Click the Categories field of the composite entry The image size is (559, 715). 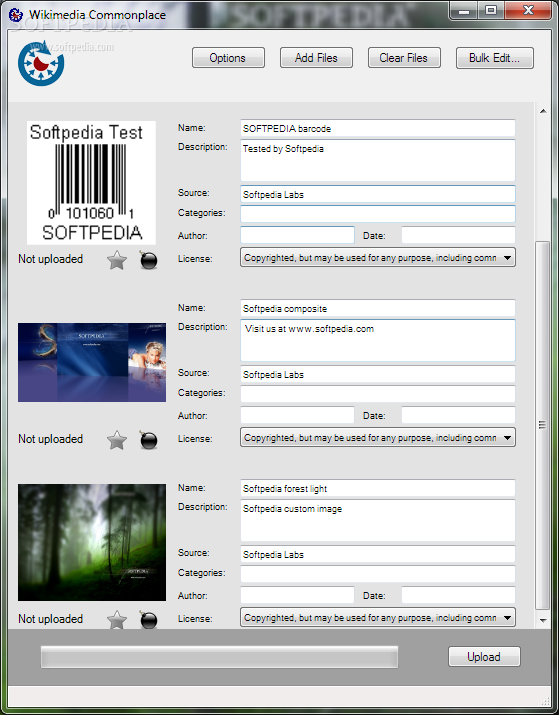coord(378,394)
